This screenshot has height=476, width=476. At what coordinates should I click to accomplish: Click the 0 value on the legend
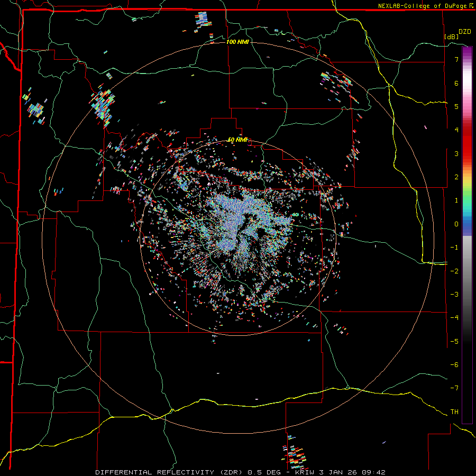pos(456,224)
